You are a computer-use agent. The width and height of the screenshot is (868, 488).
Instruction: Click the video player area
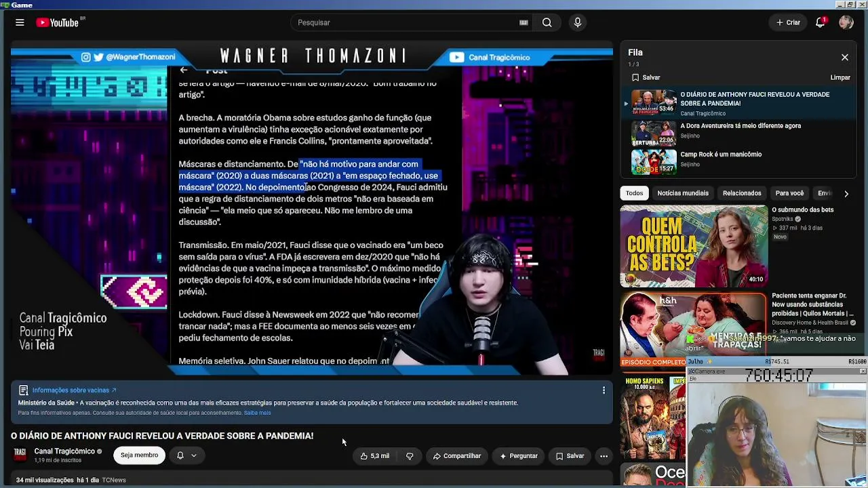pyautogui.click(x=311, y=209)
